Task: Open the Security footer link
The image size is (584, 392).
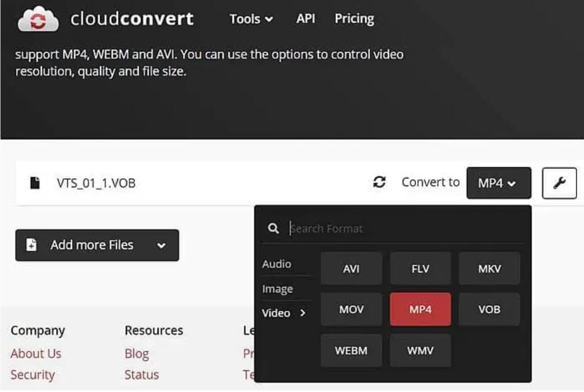Action: 33,375
